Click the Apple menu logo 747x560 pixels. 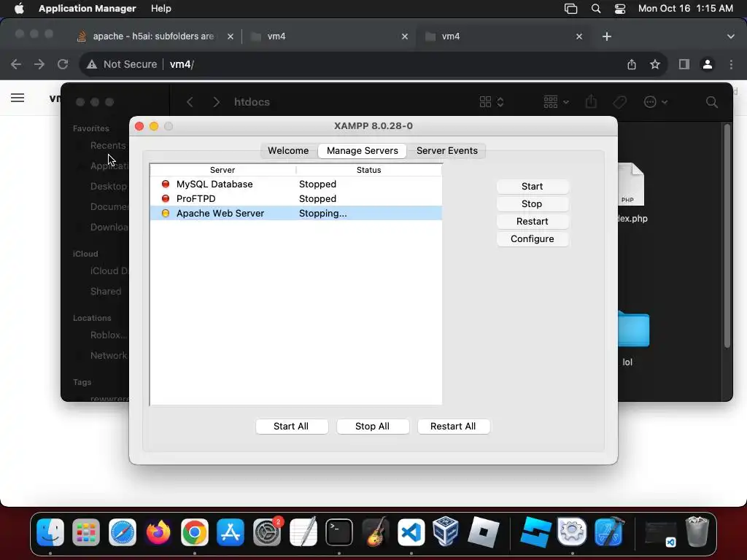click(19, 9)
